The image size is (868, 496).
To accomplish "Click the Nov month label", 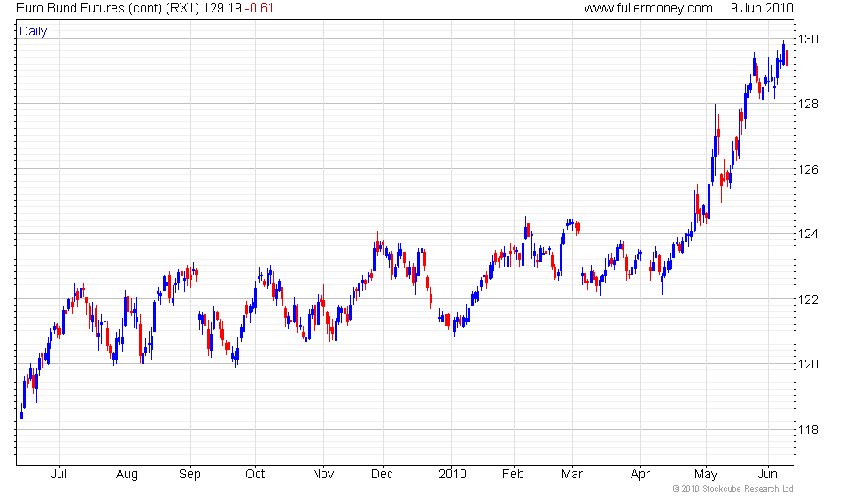I will [x=323, y=475].
